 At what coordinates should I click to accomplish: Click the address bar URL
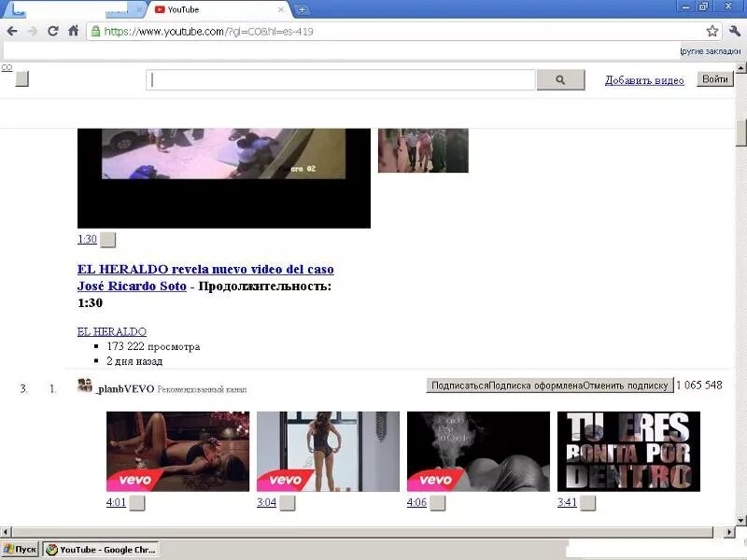(208, 32)
